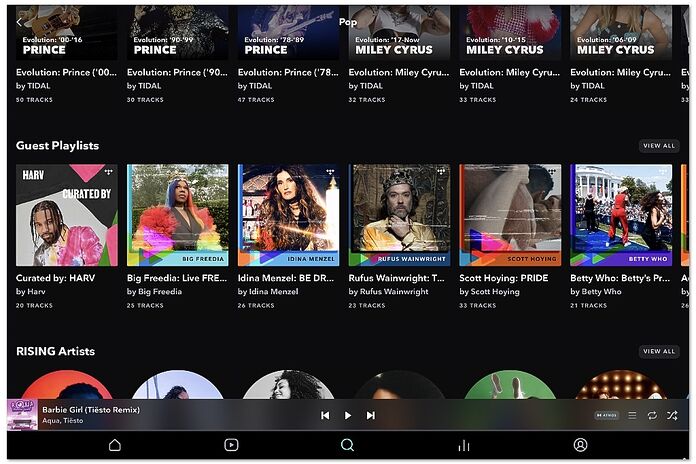Click 'Evolution: Prince ('00...' title
Image resolution: width=696 pixels, height=464 pixels.
click(x=67, y=72)
